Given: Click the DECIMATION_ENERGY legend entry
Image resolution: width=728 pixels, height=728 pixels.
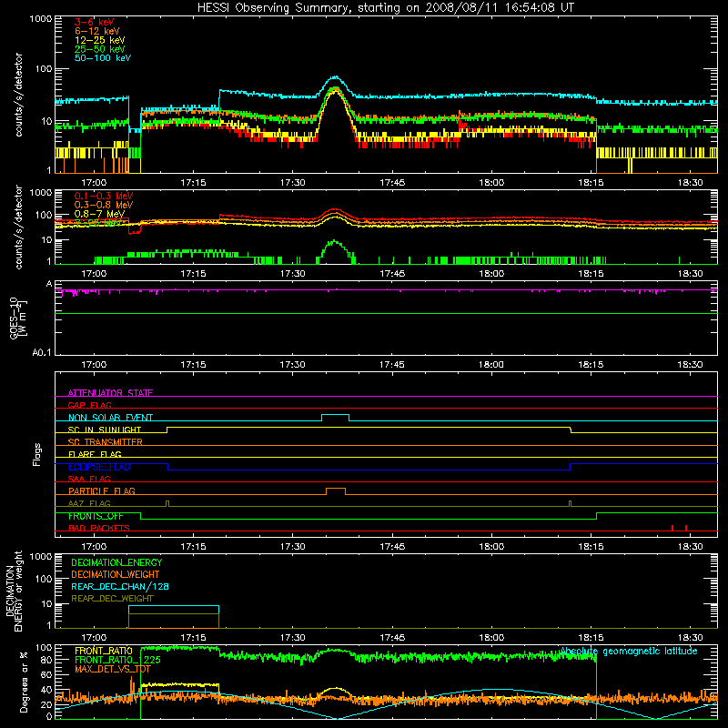Looking at the screenshot, I should click(x=116, y=562).
